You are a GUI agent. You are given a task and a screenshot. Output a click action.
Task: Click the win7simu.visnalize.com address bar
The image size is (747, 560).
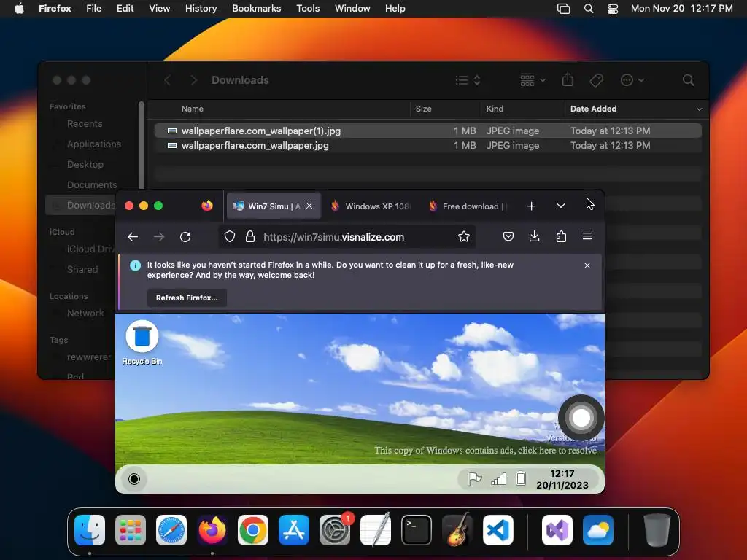tap(348, 237)
